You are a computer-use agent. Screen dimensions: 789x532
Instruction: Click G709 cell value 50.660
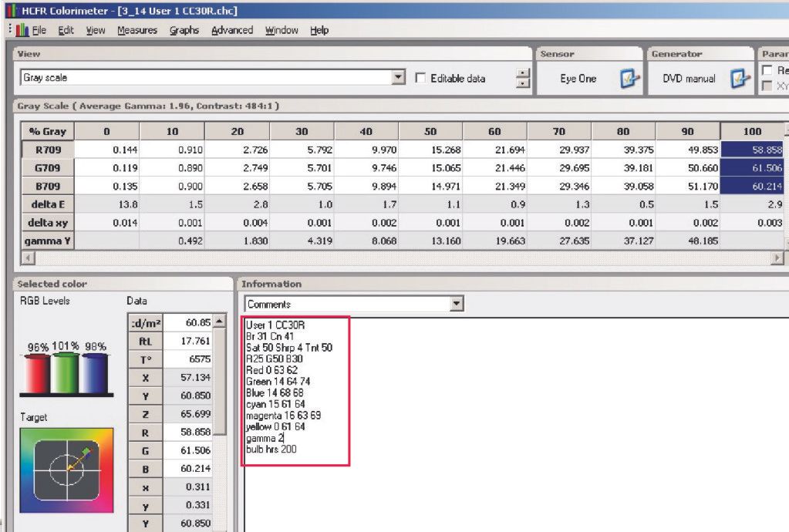(688, 168)
